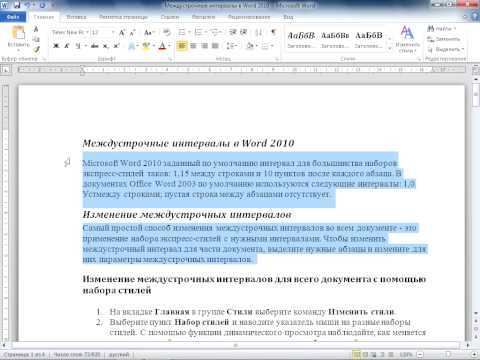Switch to Разметка страницы tab

pyautogui.click(x=123, y=17)
